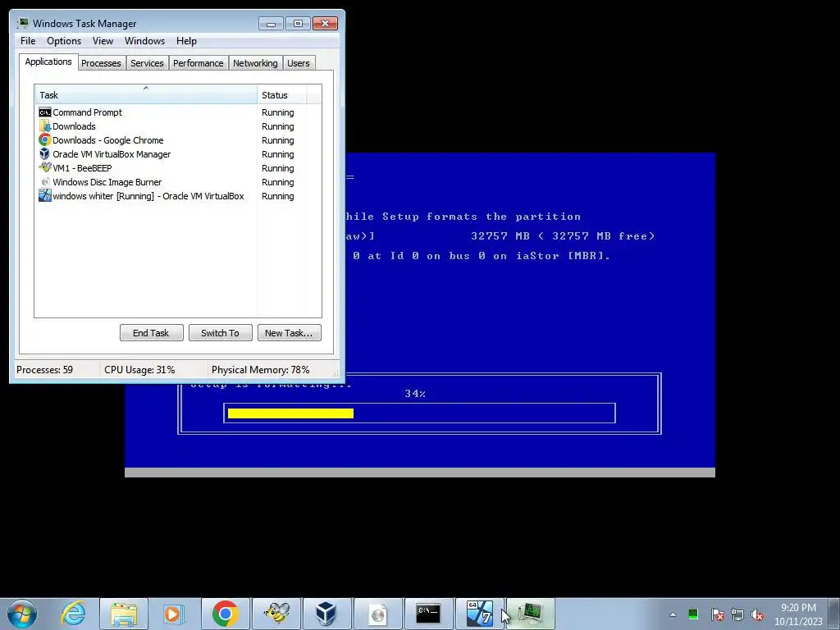Click VirtualBox Manager icon in task list
840x630 pixels.
[x=45, y=154]
